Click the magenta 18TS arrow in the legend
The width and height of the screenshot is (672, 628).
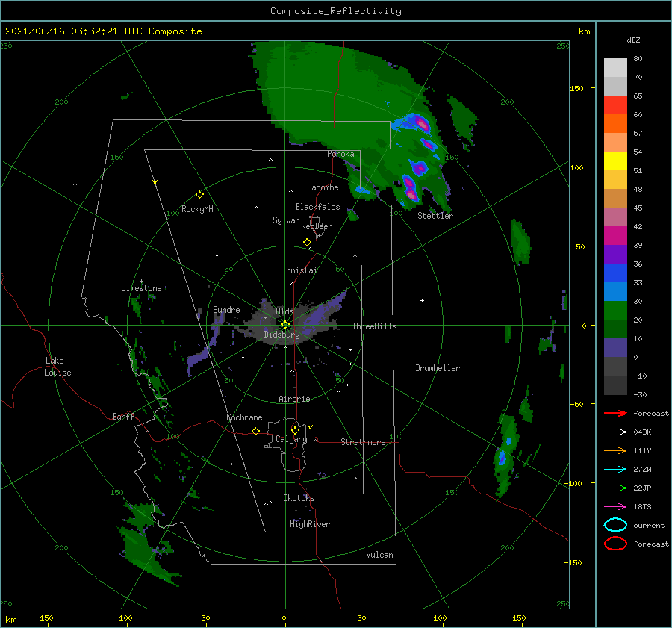615,506
